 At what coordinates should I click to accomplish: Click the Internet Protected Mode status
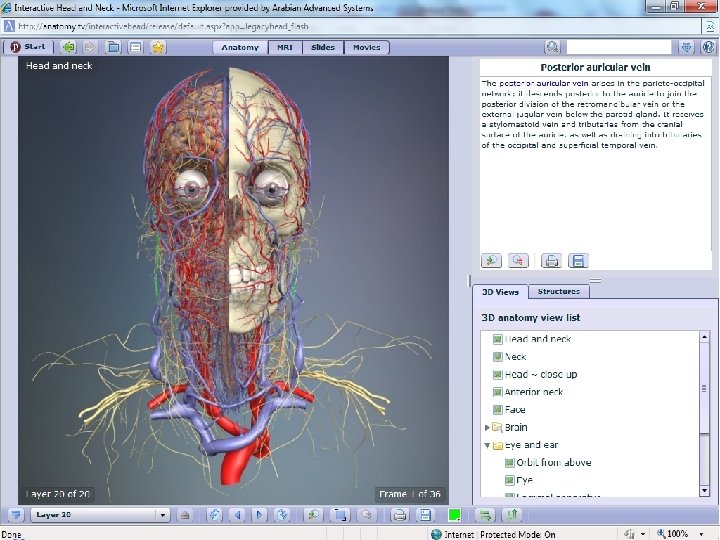[494, 534]
